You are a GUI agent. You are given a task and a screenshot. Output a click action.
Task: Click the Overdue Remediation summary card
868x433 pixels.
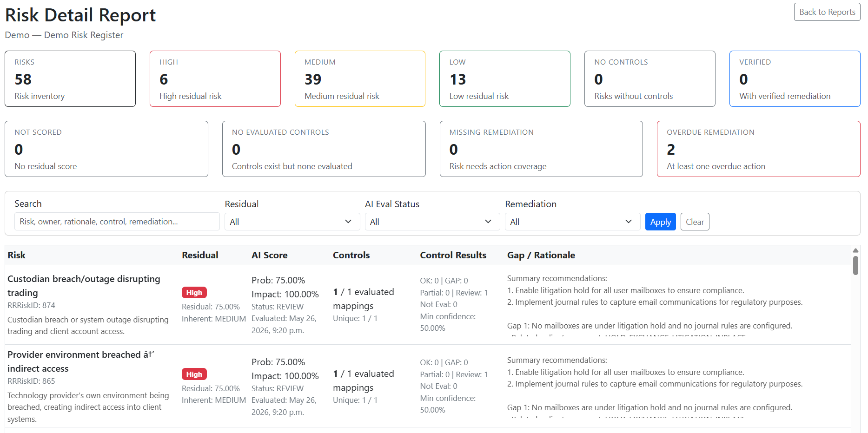pyautogui.click(x=758, y=149)
